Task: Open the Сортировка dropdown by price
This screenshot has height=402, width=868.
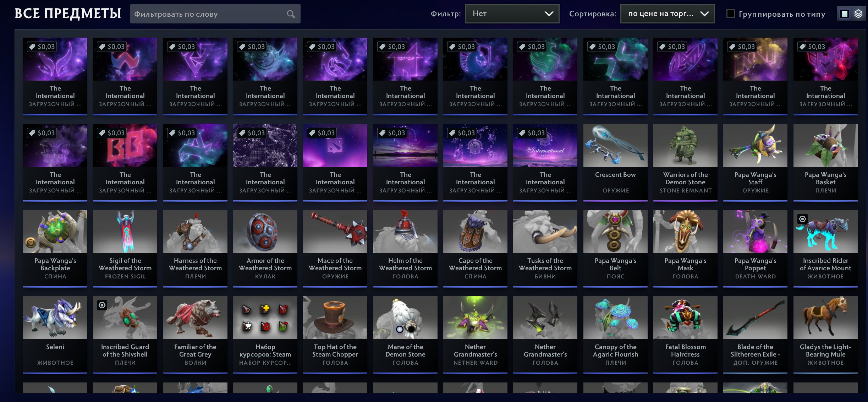Action: [667, 14]
